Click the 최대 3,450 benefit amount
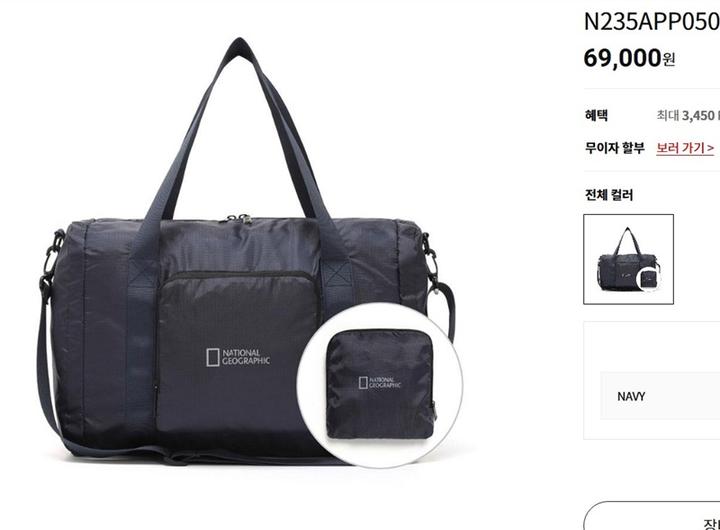Image resolution: width=720 pixels, height=530 pixels. [x=687, y=115]
